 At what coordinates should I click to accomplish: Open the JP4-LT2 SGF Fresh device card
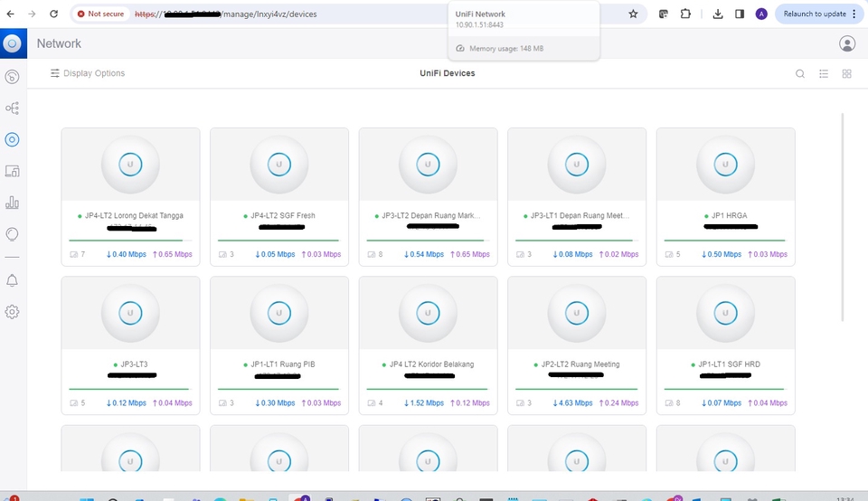279,197
